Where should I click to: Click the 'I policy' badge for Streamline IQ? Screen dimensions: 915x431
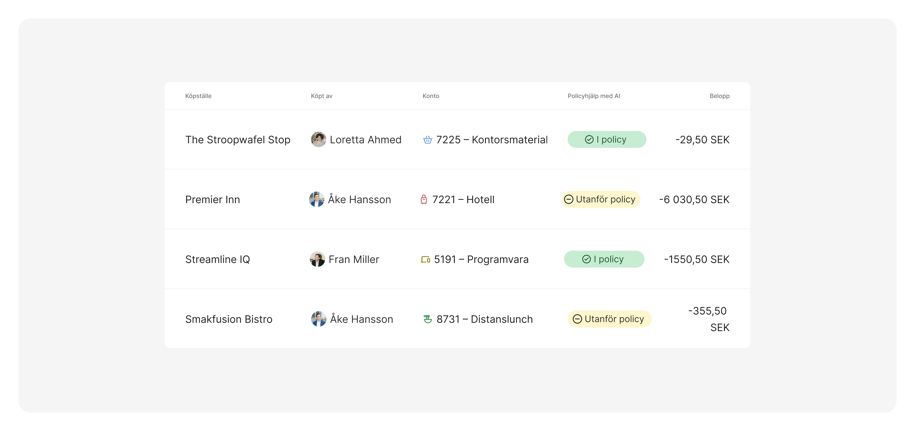coord(604,259)
